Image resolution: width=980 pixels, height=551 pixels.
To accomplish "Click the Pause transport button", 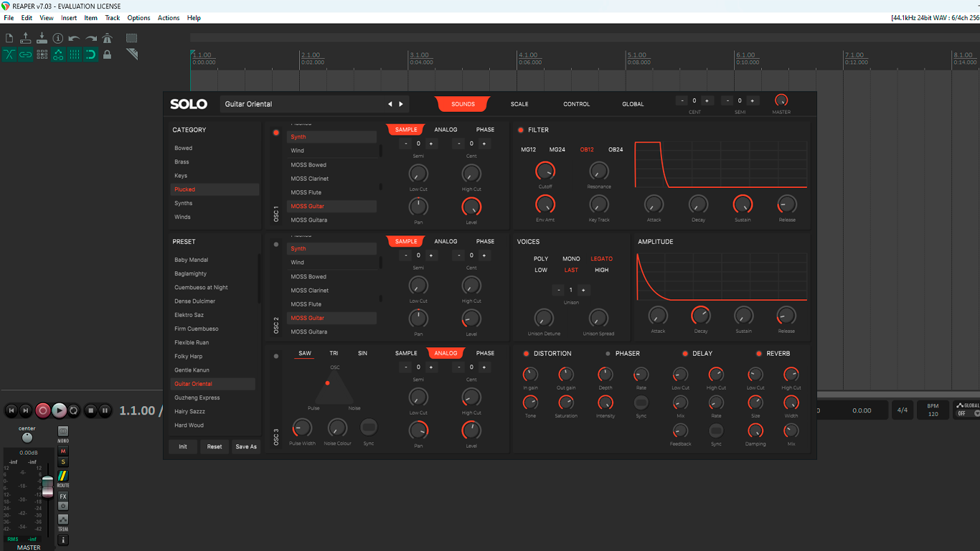I will coord(105,410).
